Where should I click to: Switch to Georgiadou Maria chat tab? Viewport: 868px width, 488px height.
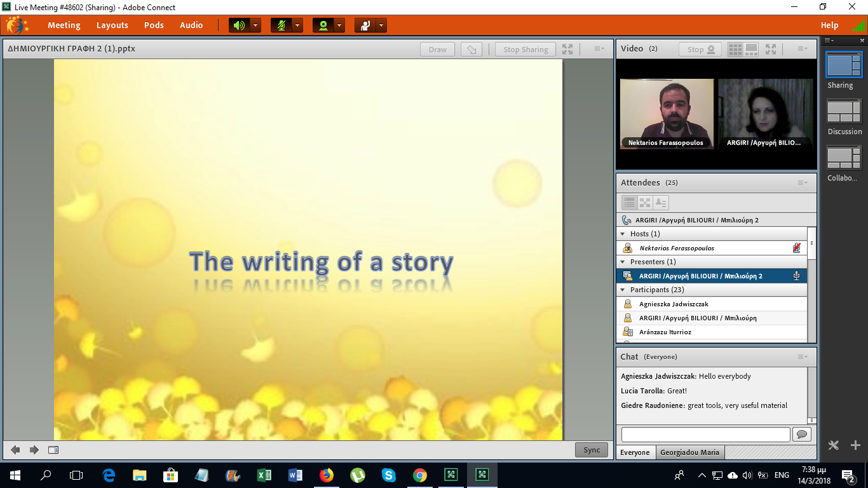click(x=689, y=452)
